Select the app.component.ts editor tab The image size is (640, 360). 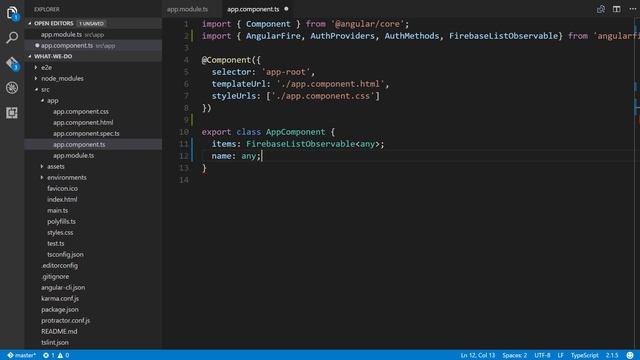[x=253, y=9]
